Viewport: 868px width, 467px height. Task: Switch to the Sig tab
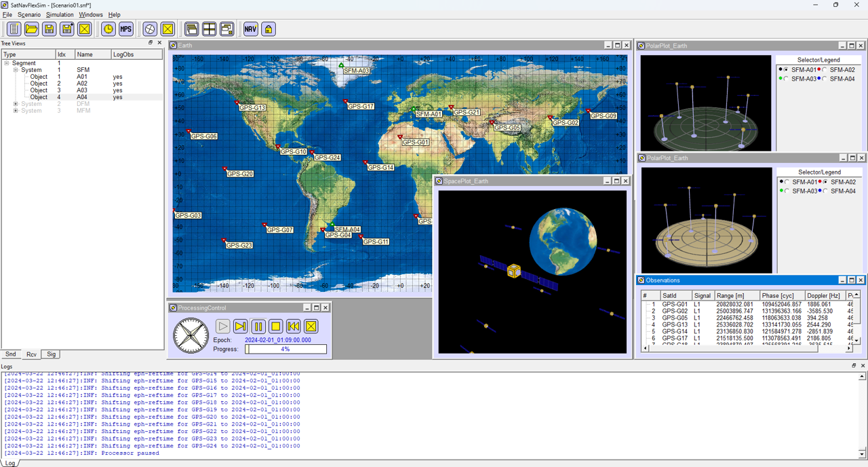pos(51,354)
